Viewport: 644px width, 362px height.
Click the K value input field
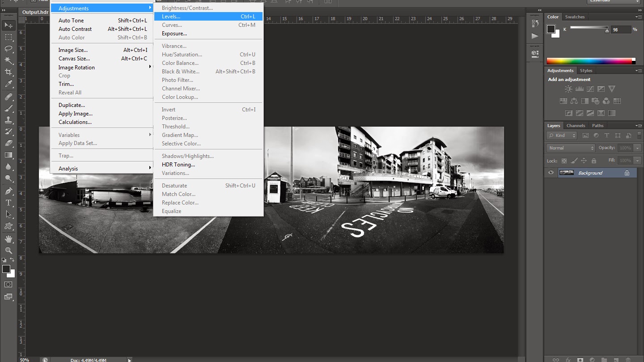(x=621, y=30)
